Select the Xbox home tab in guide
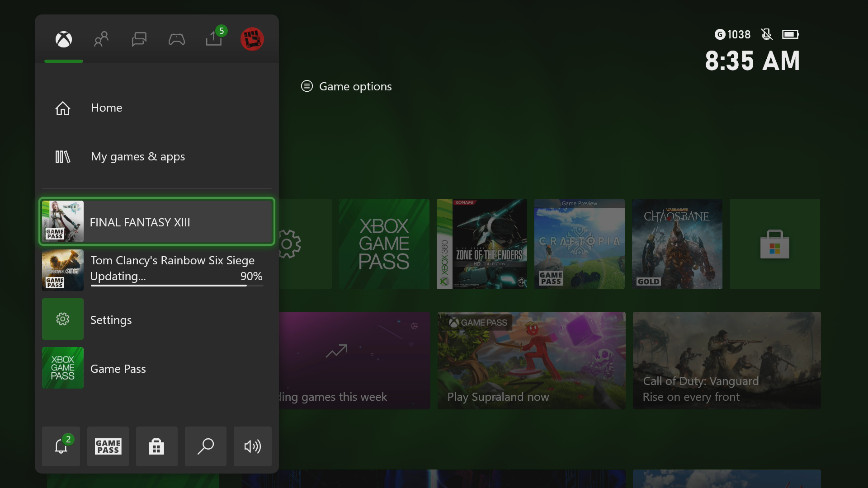The image size is (868, 488). click(x=64, y=39)
